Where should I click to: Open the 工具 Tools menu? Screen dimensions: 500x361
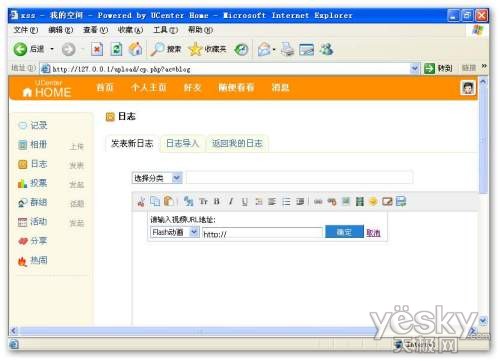(x=165, y=30)
